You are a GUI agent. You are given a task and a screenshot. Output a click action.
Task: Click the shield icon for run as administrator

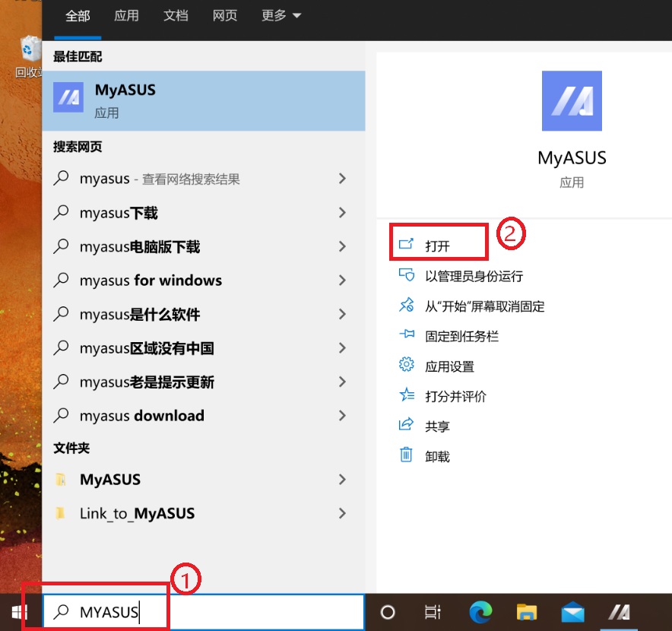(x=406, y=274)
